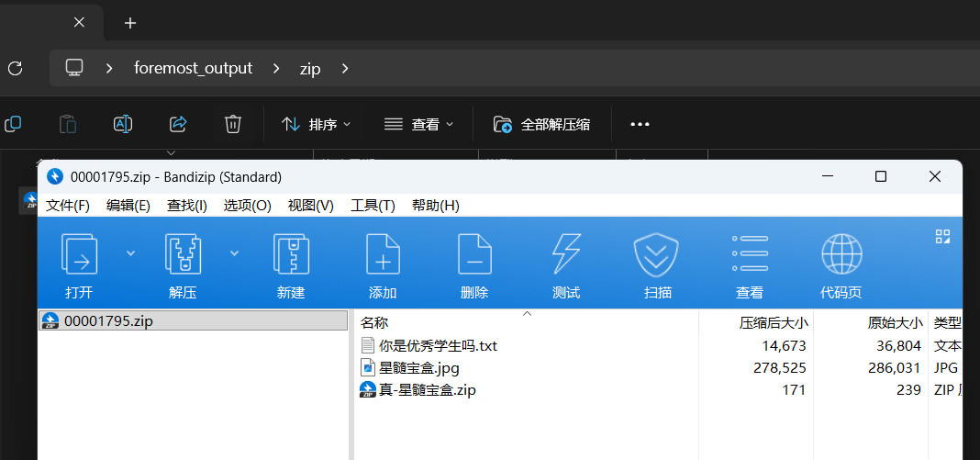Sort by the 类型 column header
The image size is (980, 460).
(x=947, y=323)
